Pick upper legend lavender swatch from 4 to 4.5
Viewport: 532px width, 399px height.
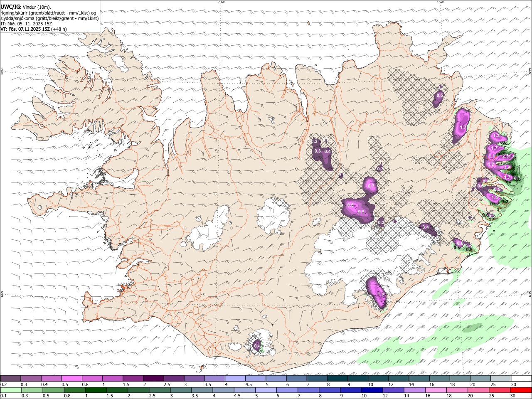pyautogui.click(x=235, y=379)
